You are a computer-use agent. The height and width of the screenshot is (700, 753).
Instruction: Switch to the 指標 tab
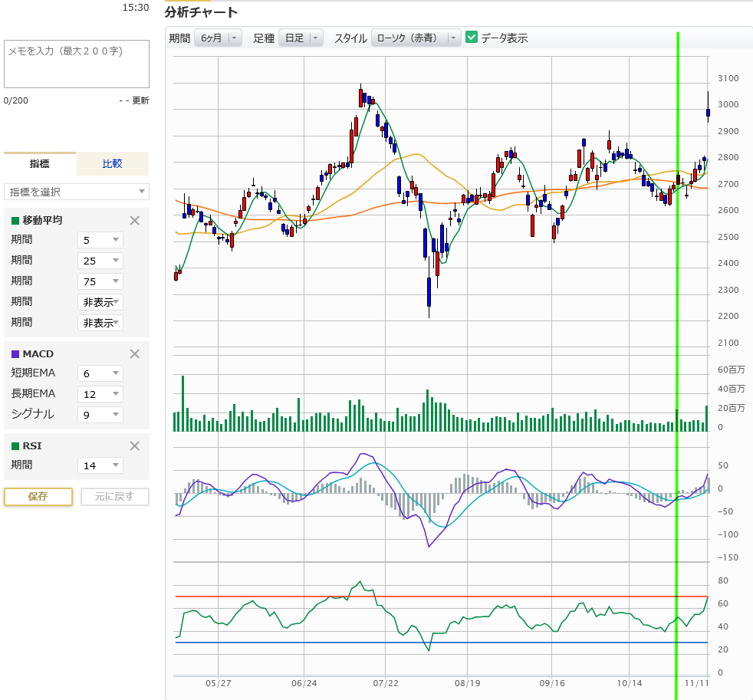pos(40,164)
